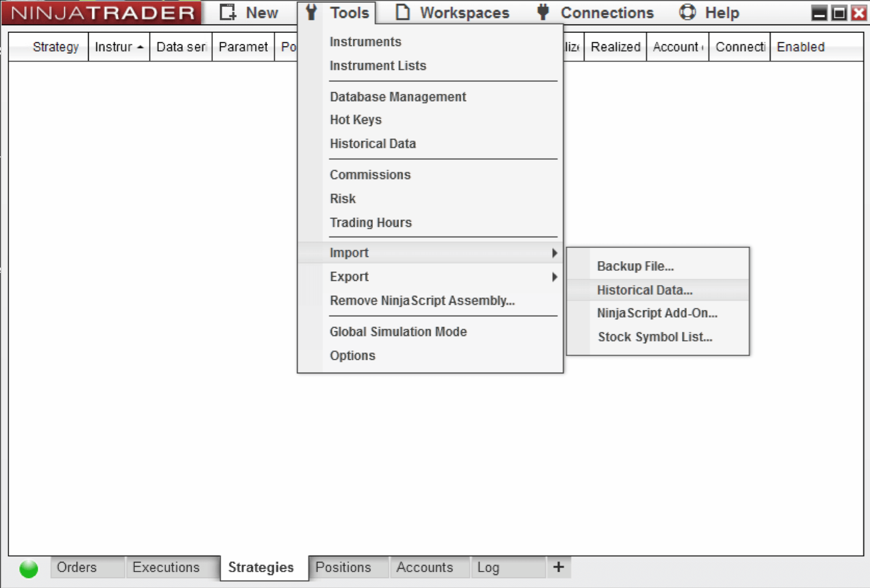Sort by Instrument column header
Screen dimensions: 870x588
pyautogui.click(x=119, y=47)
